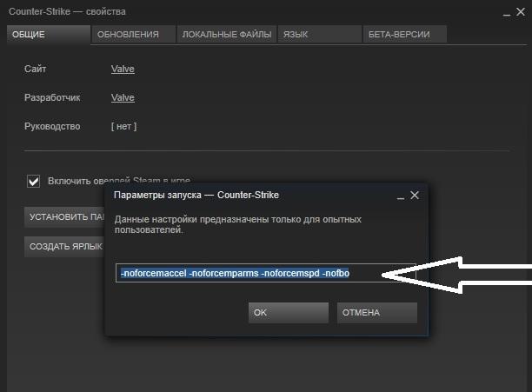Minimize the Counter-Strike свойства window
532x392 pixels.
click(x=507, y=13)
